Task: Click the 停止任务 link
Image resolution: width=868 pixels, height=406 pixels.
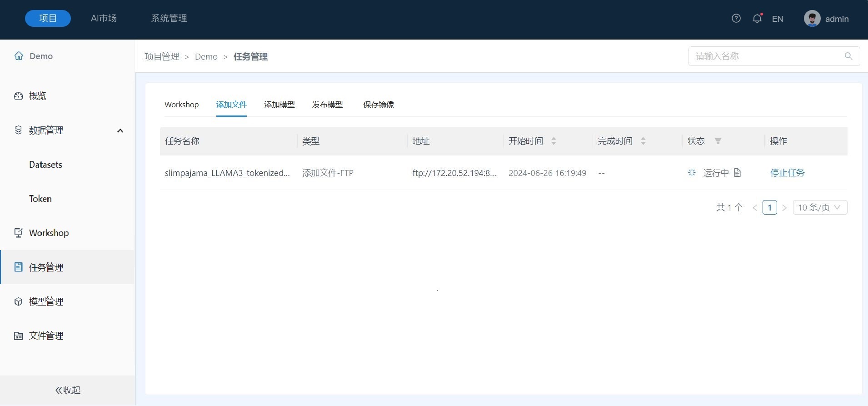Action: 787,173
